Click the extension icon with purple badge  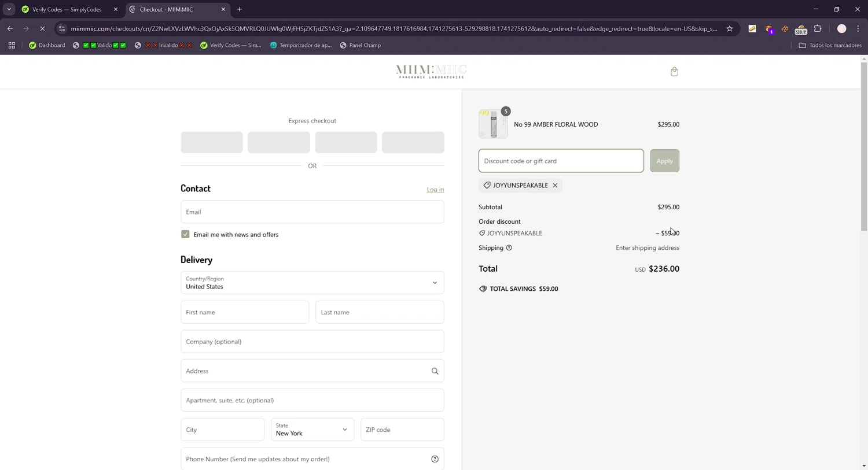click(769, 29)
